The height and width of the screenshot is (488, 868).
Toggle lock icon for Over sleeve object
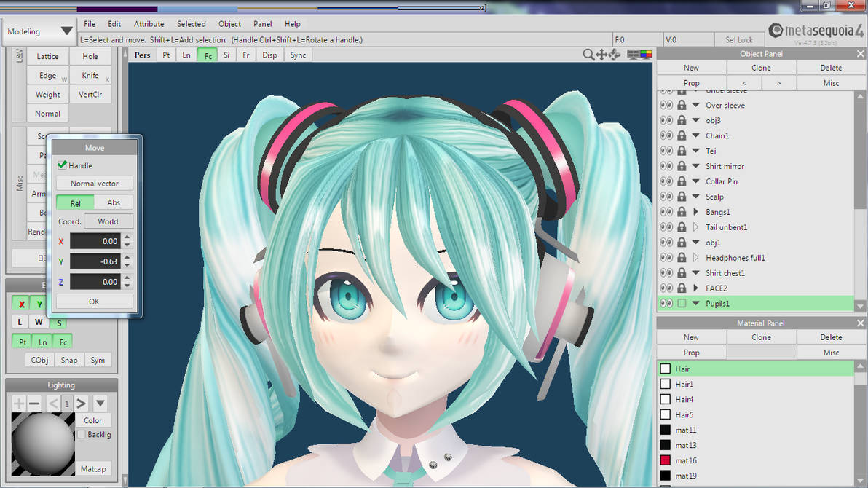682,105
